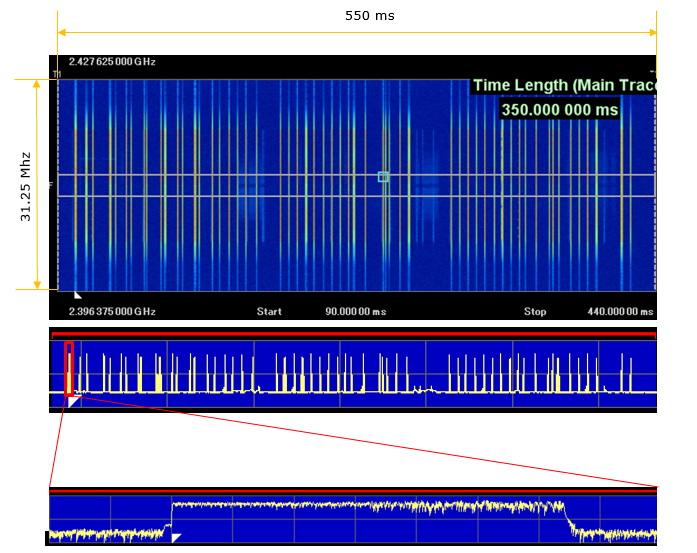Image resolution: width=697 pixels, height=553 pixels.
Task: Click the Stop label under the spectrogram
Action: [535, 311]
